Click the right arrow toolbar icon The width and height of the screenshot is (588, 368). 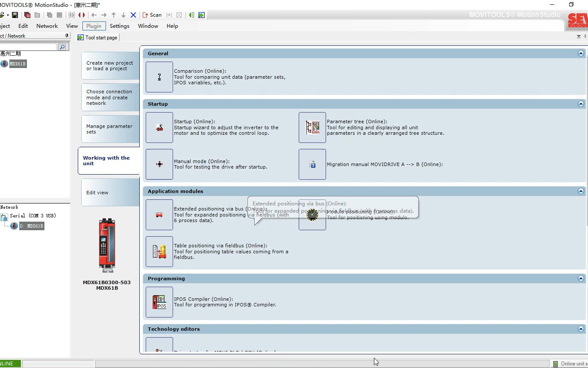104,15
